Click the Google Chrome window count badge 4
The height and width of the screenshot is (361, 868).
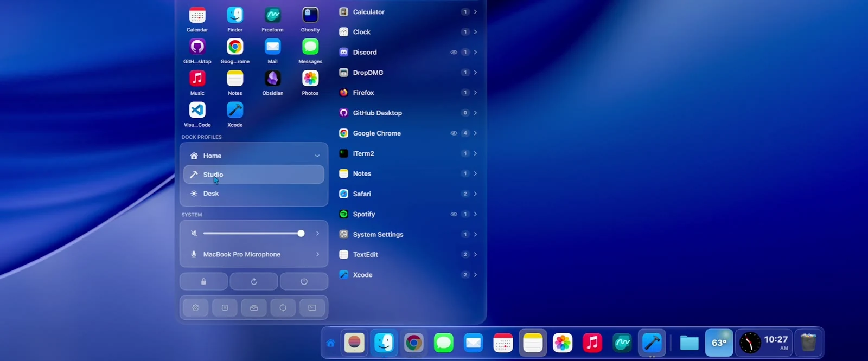tap(465, 133)
